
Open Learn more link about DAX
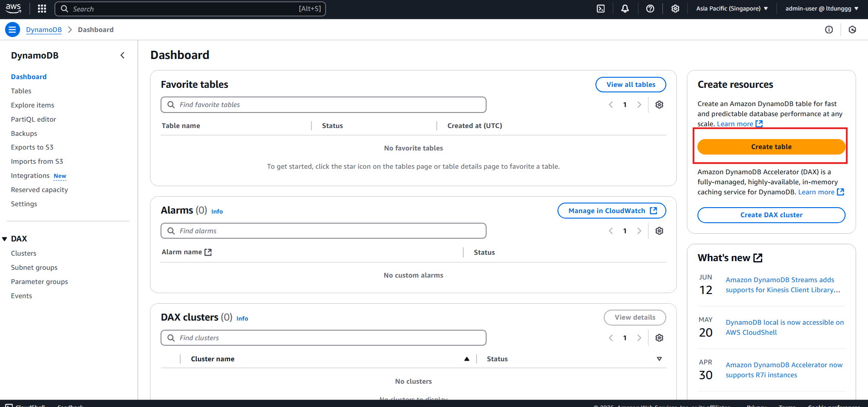(x=821, y=192)
